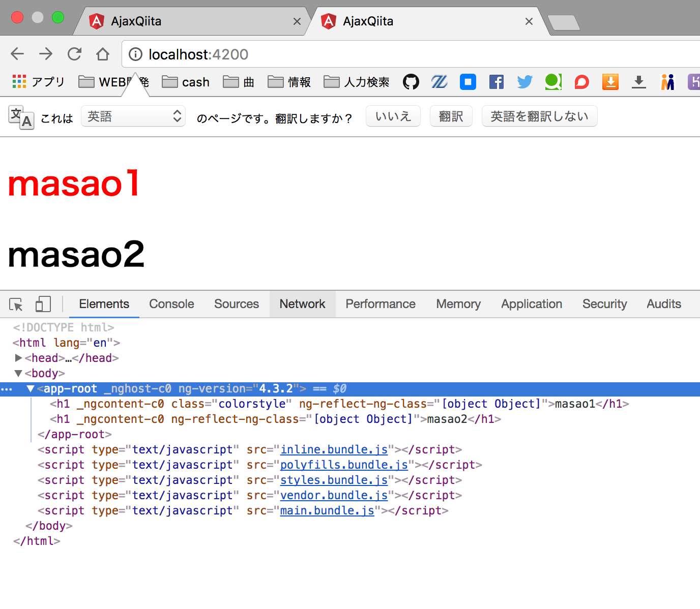Open the page info icon in address bar
Screen dimensions: 700x609
(x=135, y=54)
